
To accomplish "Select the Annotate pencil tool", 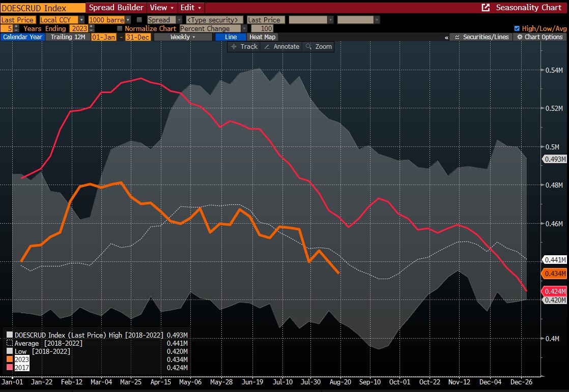I will 281,46.
